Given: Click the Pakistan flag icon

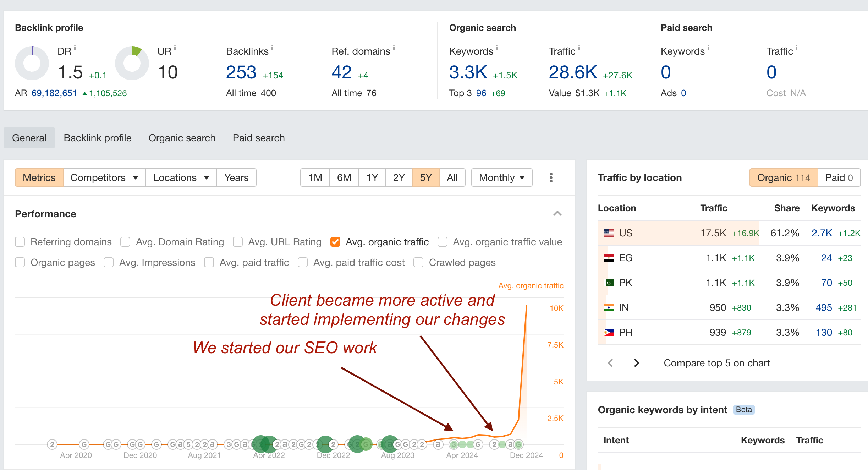Looking at the screenshot, I should 609,283.
